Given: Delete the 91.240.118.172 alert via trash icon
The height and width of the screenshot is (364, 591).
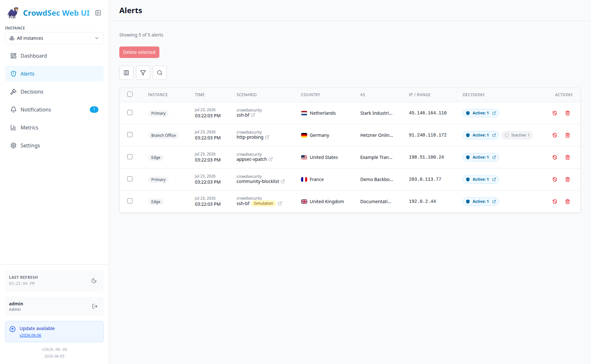Looking at the screenshot, I should pyautogui.click(x=568, y=135).
